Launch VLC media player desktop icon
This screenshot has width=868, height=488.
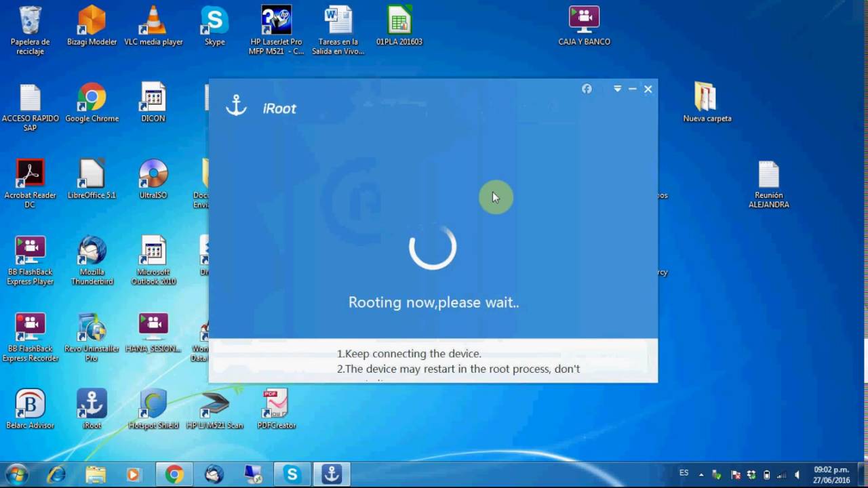(x=153, y=26)
